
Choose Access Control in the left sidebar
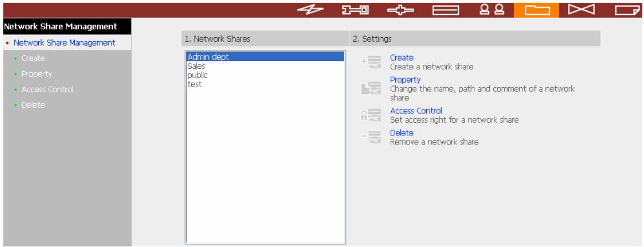(48, 89)
